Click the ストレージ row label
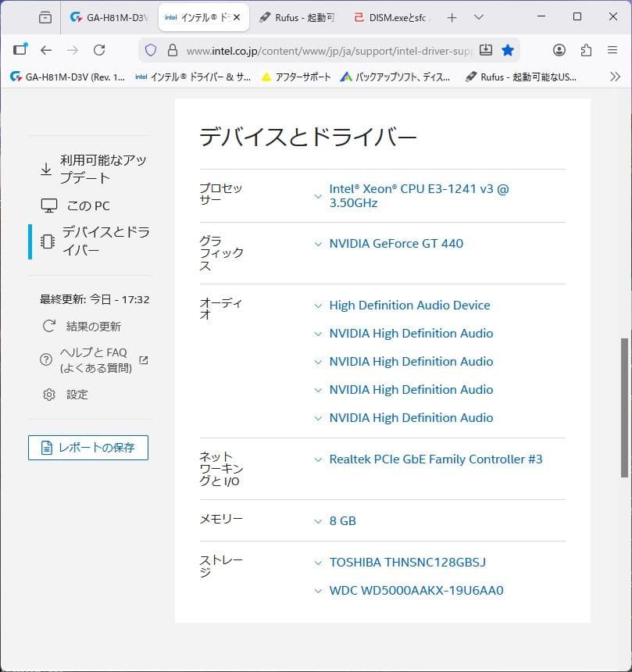 tap(221, 566)
